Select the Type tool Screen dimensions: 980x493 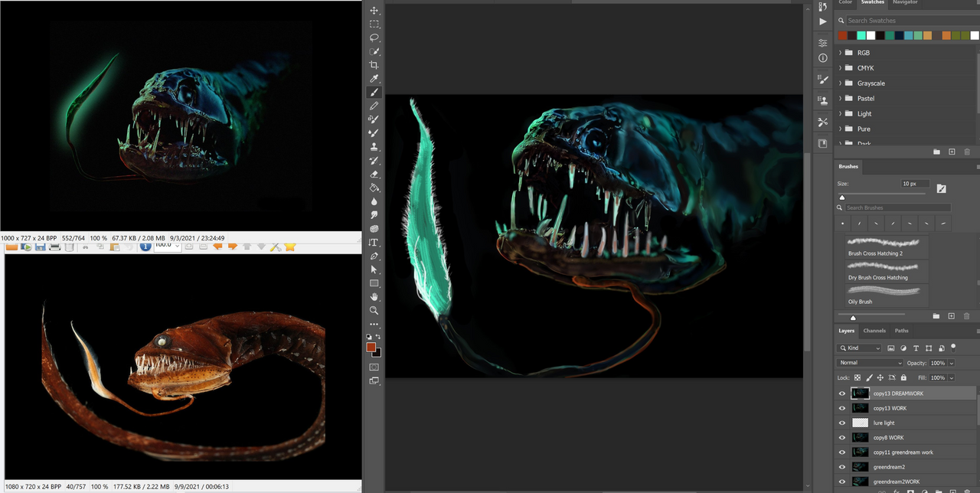374,243
